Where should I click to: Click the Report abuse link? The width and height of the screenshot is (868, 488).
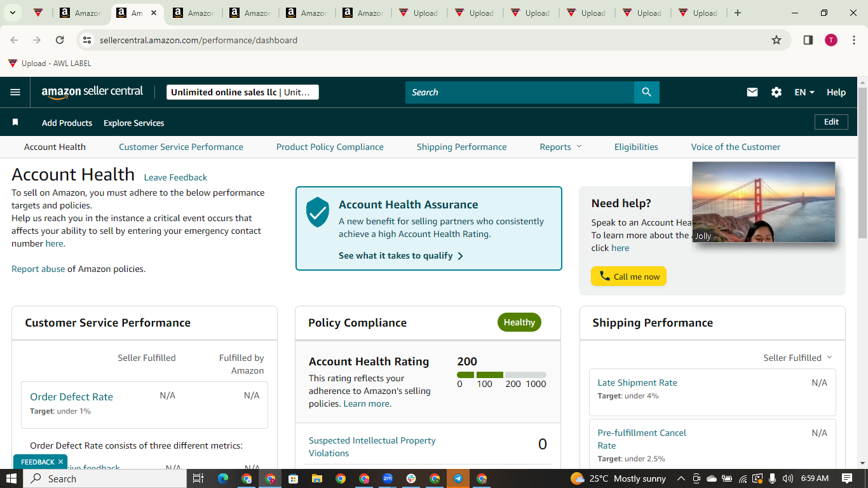(x=38, y=269)
